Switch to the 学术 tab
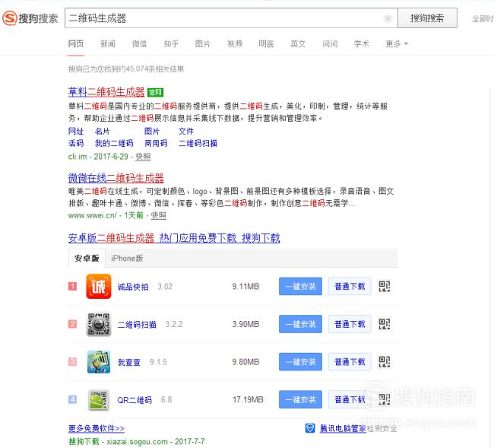Viewport: 494px width, 448px height. [x=361, y=44]
